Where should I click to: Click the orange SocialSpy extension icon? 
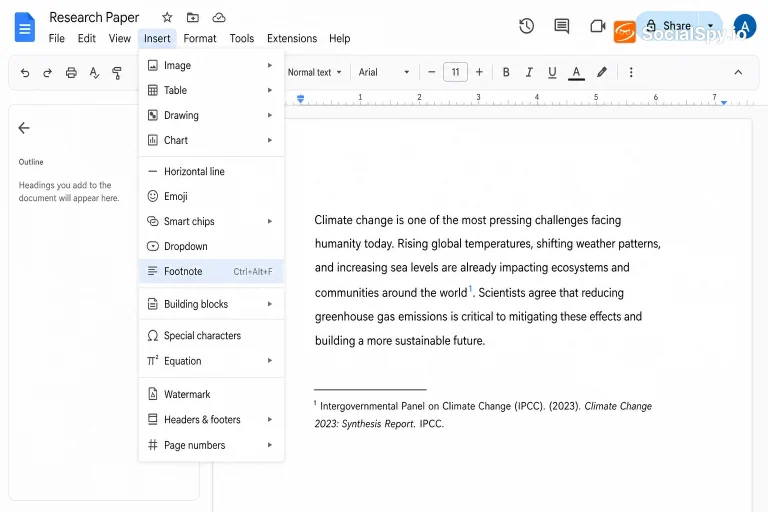[x=624, y=32]
